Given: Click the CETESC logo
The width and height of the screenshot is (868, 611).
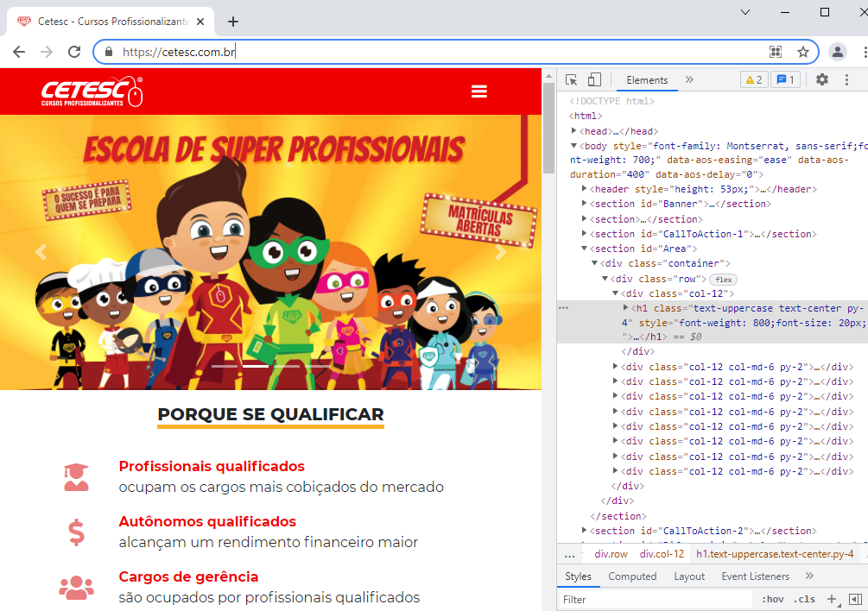Looking at the screenshot, I should point(92,91).
